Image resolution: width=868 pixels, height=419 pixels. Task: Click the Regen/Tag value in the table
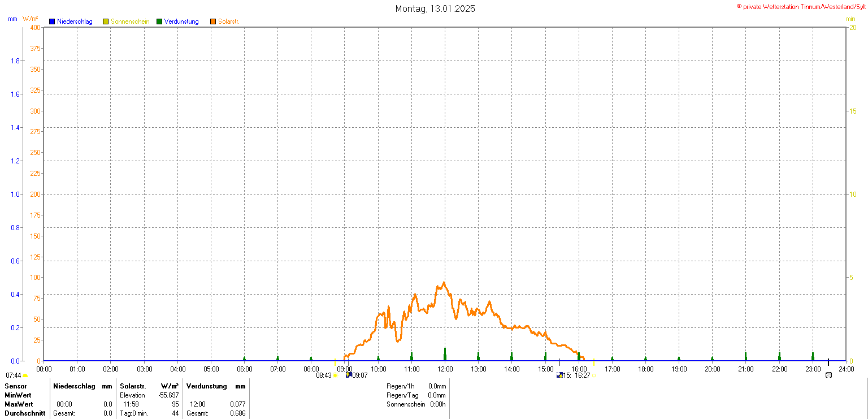coord(437,395)
